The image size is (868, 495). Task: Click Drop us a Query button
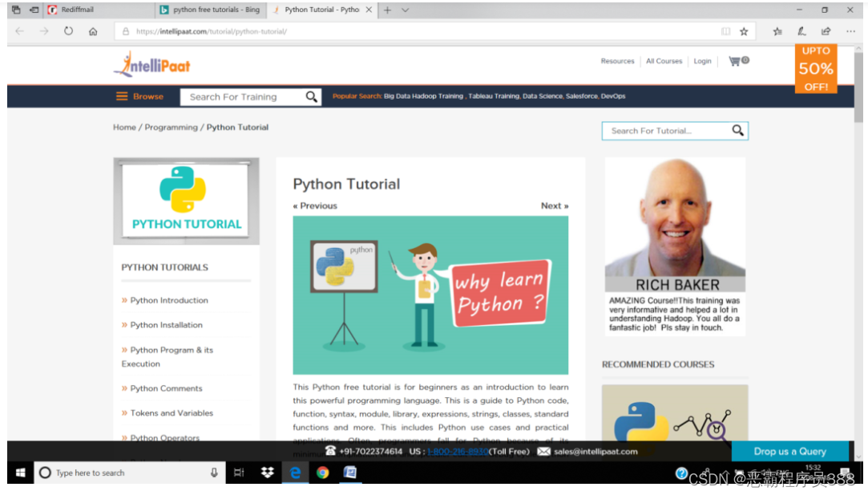(790, 451)
